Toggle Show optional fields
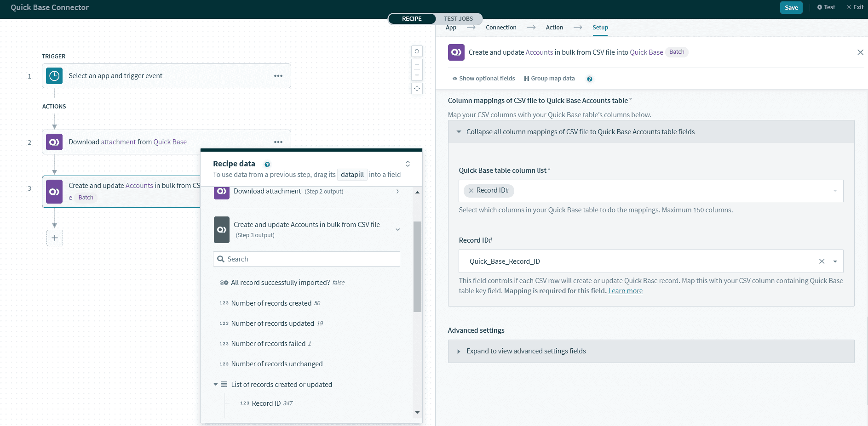Screen dimensions: 868x426 [483, 79]
